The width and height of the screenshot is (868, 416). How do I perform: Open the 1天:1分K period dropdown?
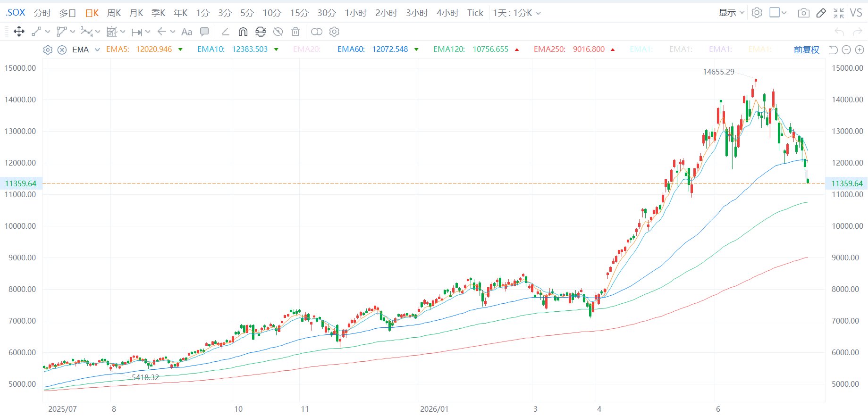click(517, 13)
